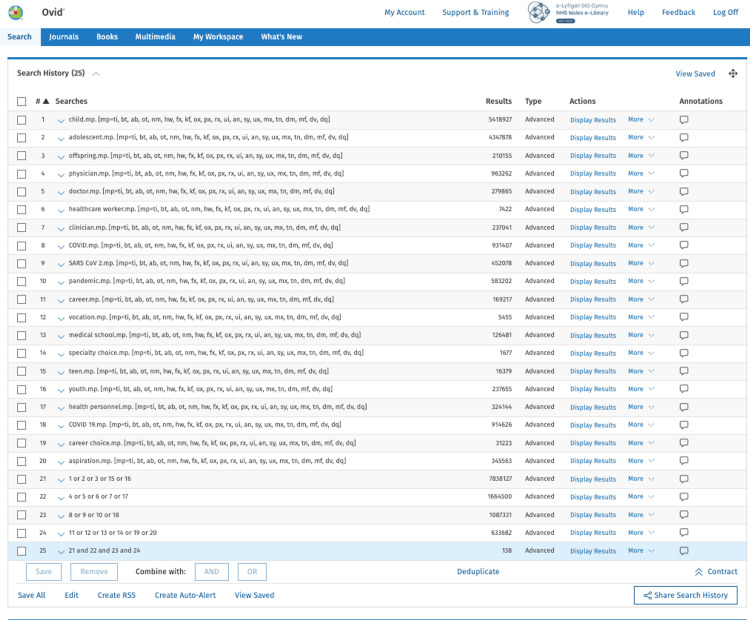Click the Deduplicate link
The height and width of the screenshot is (620, 750).
[x=478, y=571]
